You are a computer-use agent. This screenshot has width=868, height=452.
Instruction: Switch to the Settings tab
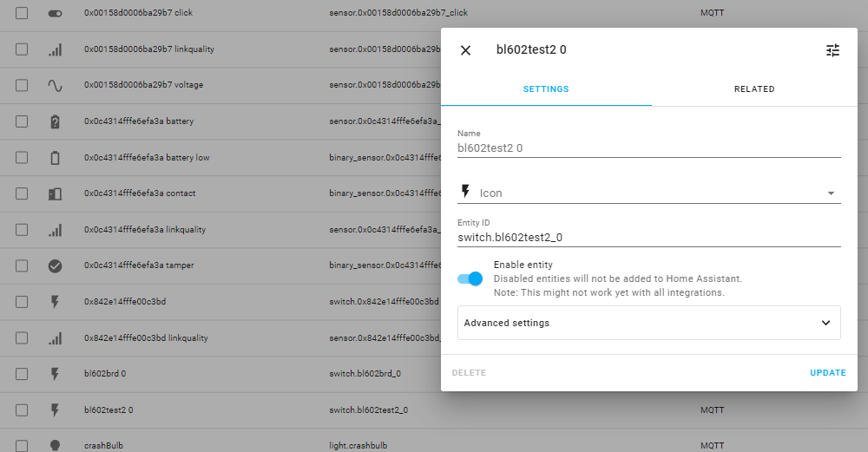point(546,89)
